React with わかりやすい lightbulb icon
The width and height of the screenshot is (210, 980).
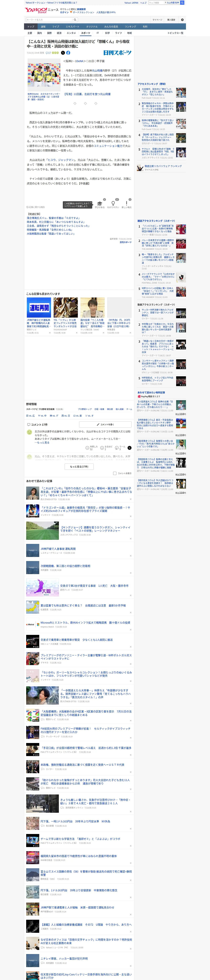coord(113,204)
